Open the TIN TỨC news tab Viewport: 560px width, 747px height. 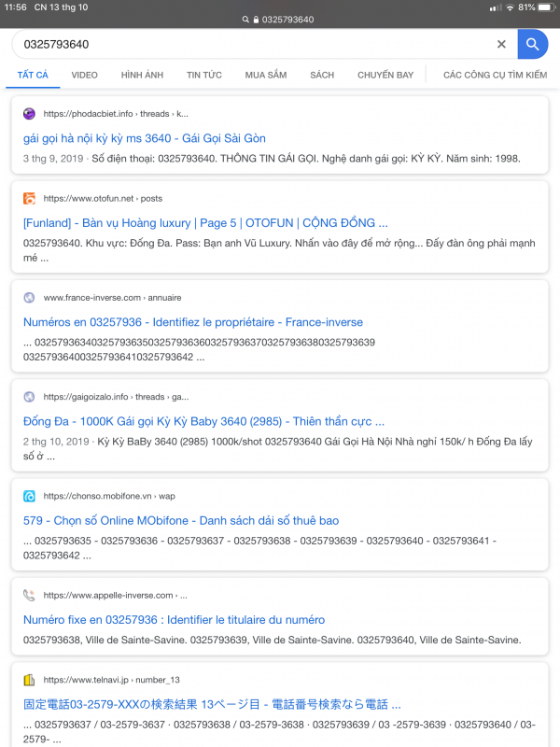203,75
